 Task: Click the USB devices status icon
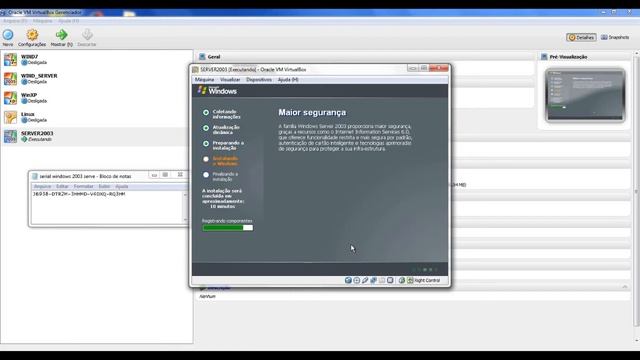(365, 280)
